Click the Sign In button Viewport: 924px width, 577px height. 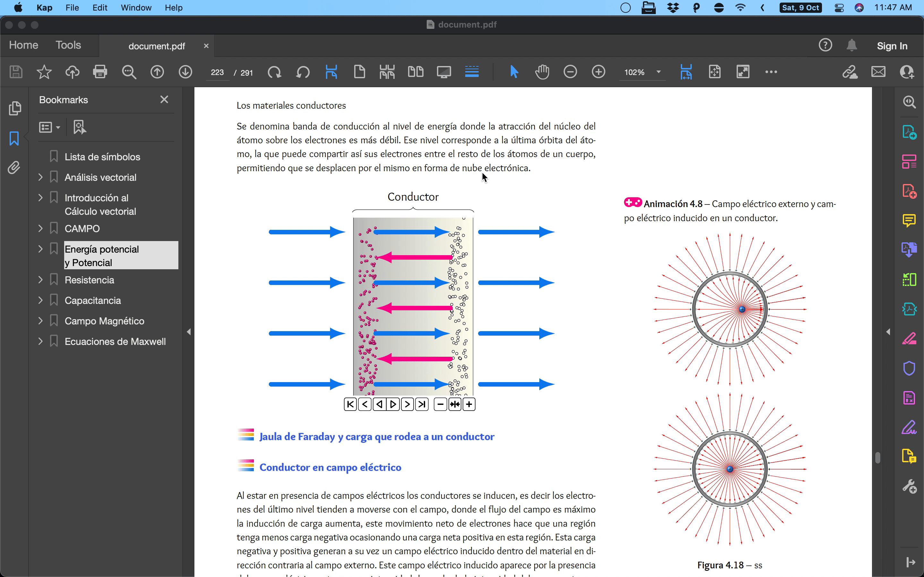892,46
